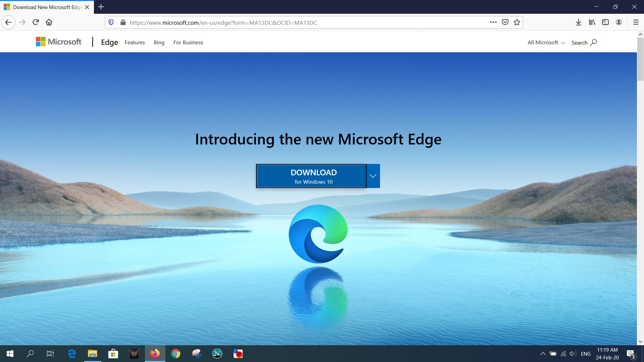Save page to Pocket

coord(505,22)
